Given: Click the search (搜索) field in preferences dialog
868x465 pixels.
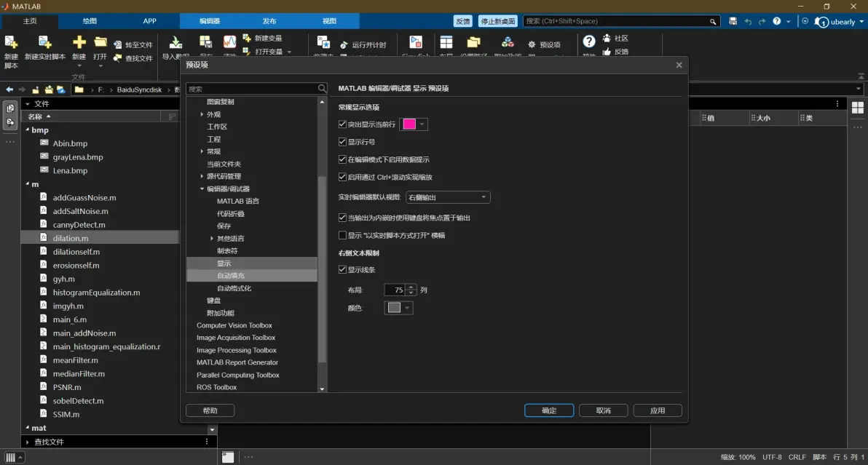Looking at the screenshot, I should pyautogui.click(x=252, y=89).
